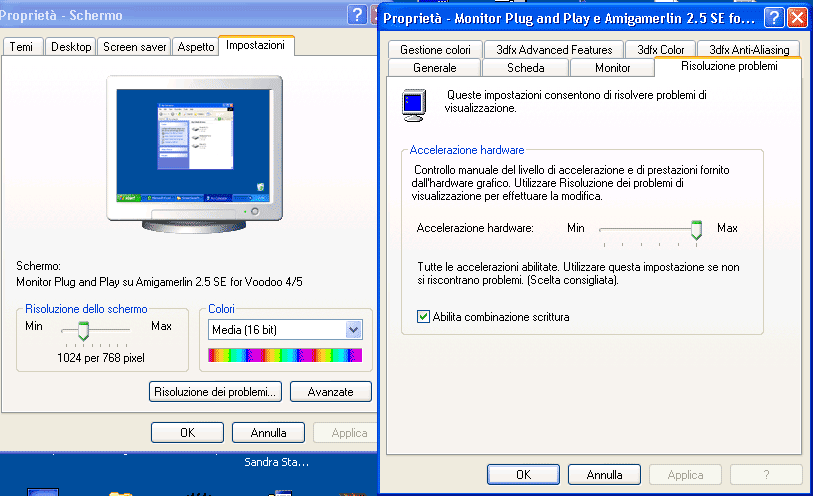Select the Impostazioni tab
The image size is (813, 496).
point(256,45)
